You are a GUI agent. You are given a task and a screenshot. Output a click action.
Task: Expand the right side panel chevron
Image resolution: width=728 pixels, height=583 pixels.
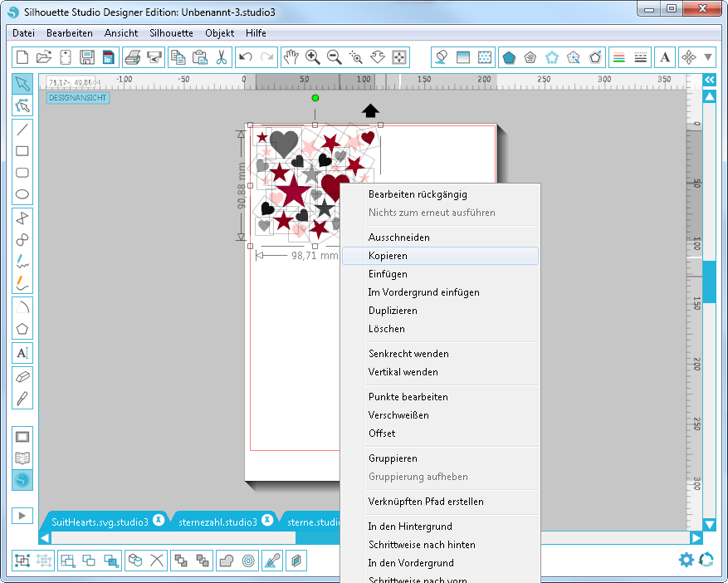710,80
